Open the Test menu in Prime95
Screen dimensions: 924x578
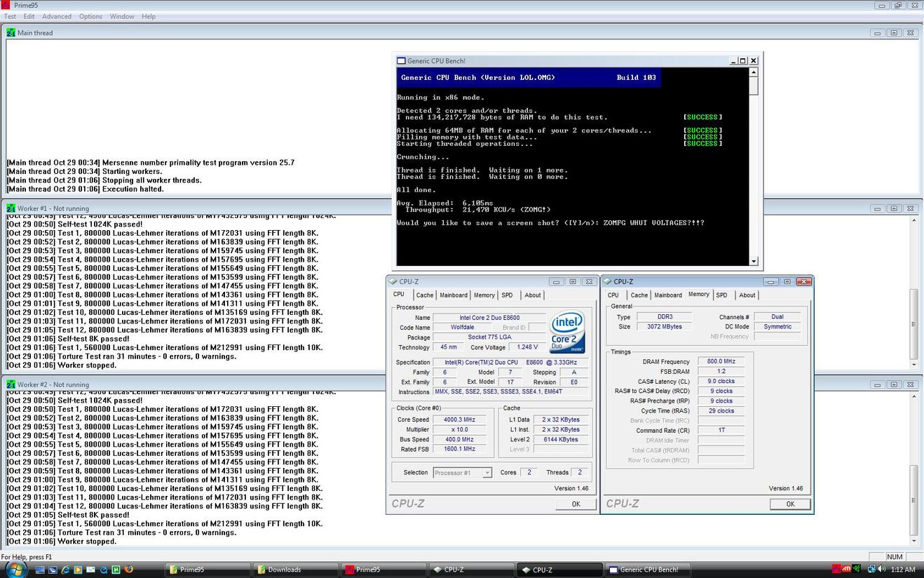[11, 16]
